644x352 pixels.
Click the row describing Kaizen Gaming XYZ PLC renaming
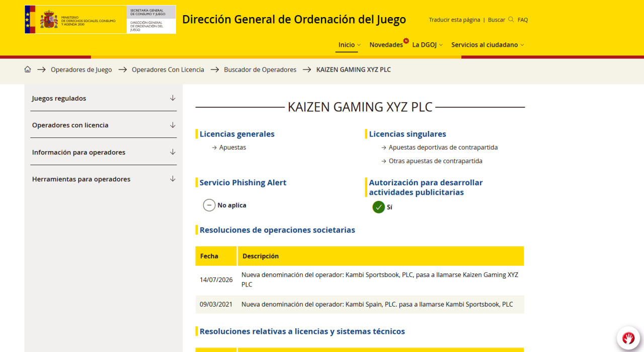pyautogui.click(x=360, y=279)
